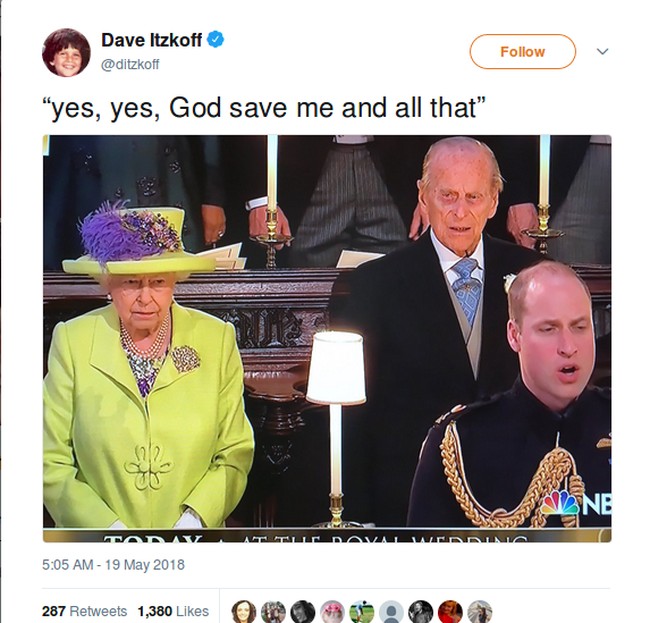Open Dave Itzkoff's profile picture
Viewport: 650px width, 623px height.
(x=66, y=53)
